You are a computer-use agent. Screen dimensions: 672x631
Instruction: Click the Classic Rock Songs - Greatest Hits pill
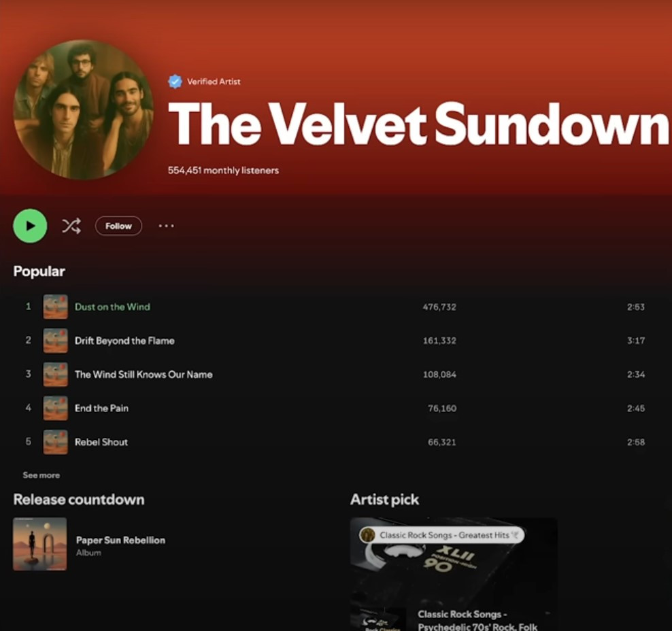pyautogui.click(x=441, y=535)
